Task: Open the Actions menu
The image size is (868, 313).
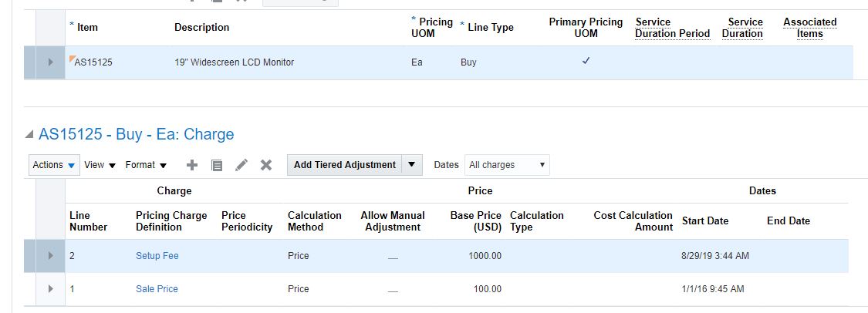Action: click(54, 165)
